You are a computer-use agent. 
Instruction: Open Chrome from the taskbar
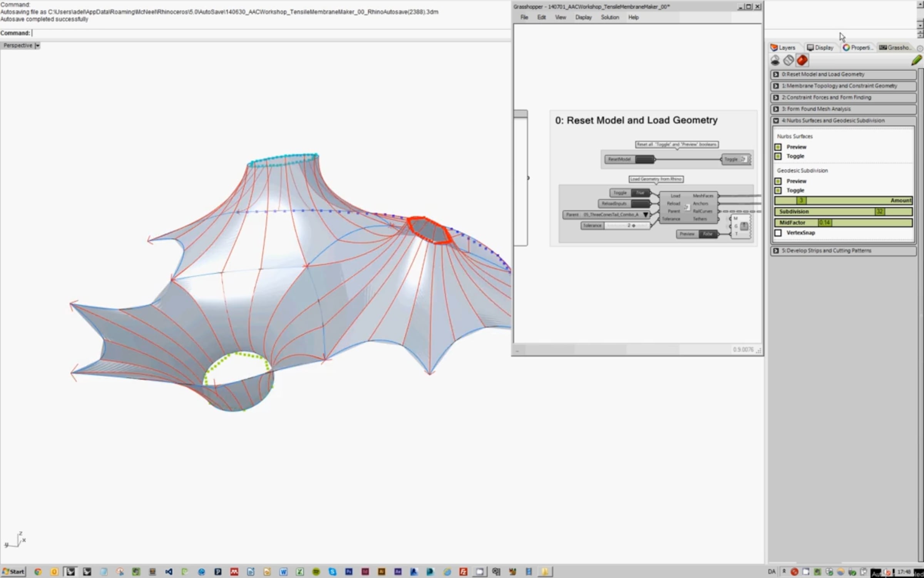38,572
